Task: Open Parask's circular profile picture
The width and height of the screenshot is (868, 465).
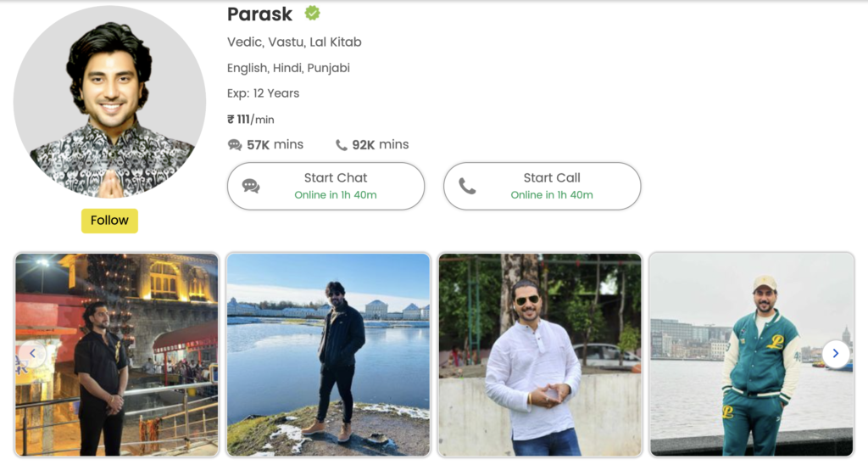Action: pyautogui.click(x=109, y=101)
